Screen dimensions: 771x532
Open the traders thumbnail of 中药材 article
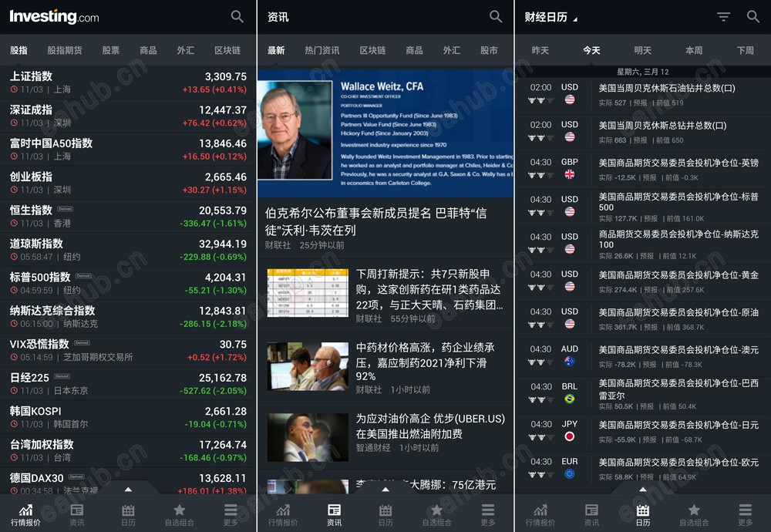pyautogui.click(x=308, y=366)
